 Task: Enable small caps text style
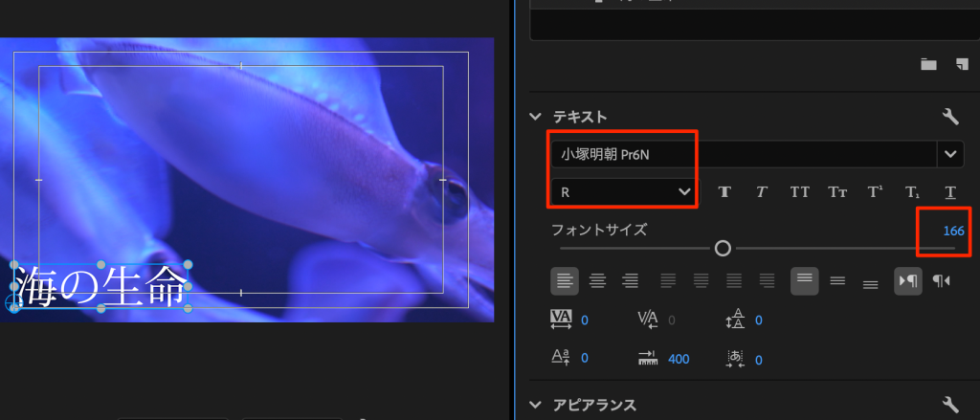coord(836,191)
